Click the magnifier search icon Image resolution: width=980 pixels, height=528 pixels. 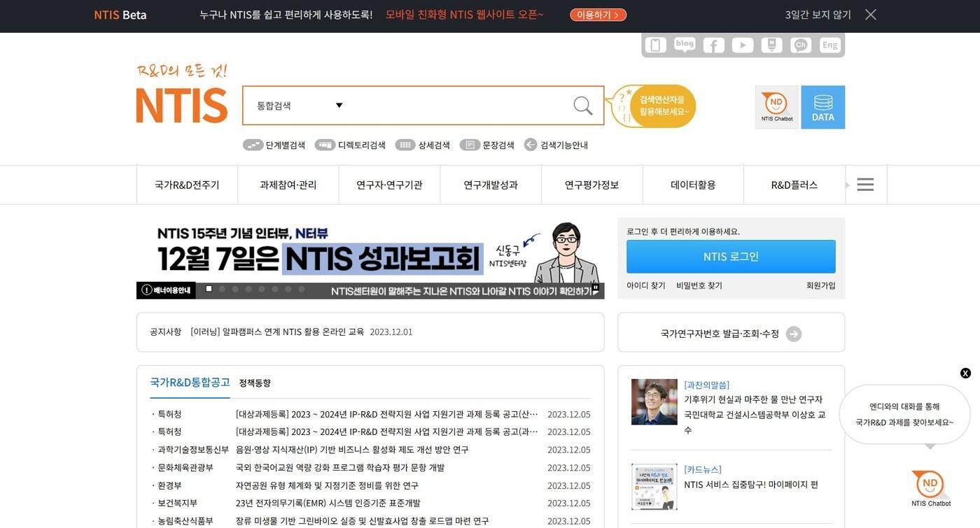[582, 106]
